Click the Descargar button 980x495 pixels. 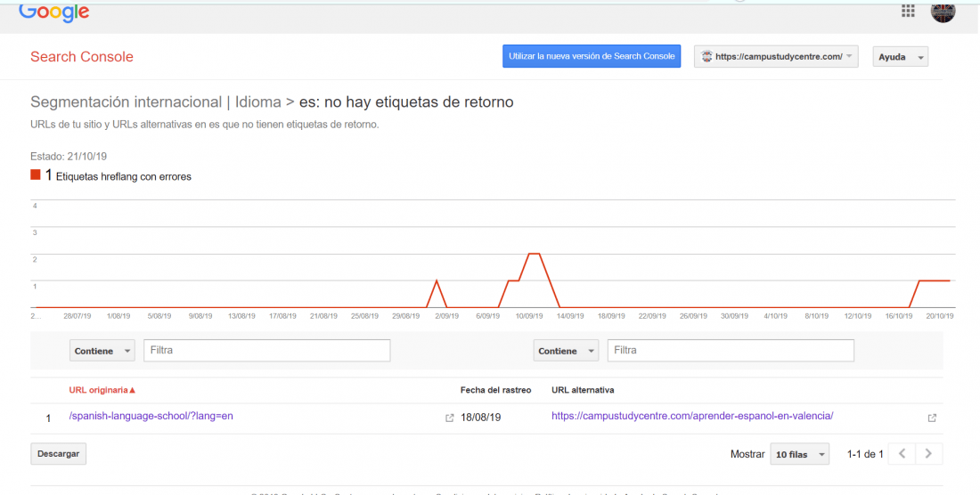(x=58, y=454)
